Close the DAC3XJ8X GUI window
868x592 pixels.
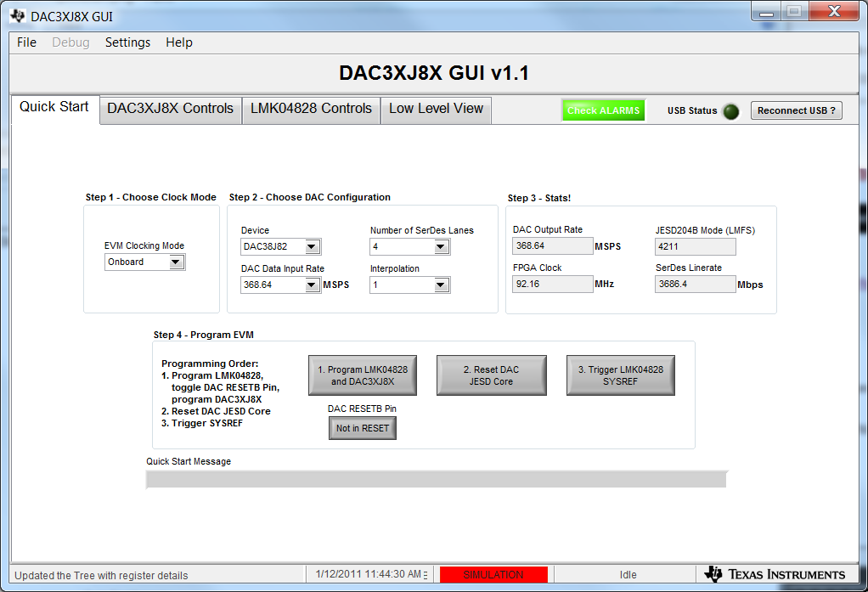(834, 12)
